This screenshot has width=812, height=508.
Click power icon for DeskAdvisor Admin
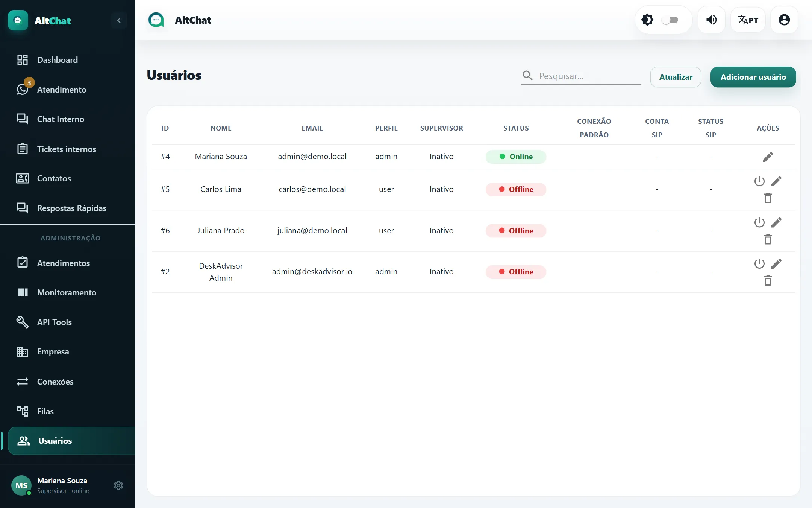click(x=759, y=263)
